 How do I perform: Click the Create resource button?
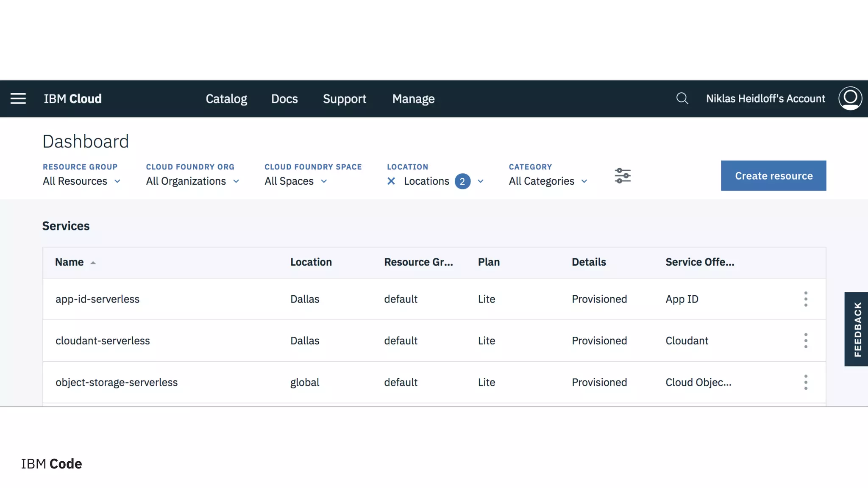click(x=773, y=176)
